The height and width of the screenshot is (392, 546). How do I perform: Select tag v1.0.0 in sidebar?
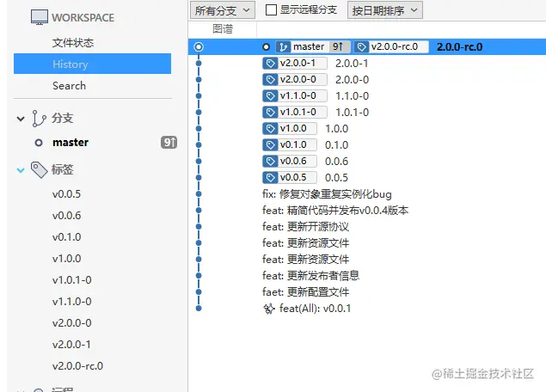66,259
